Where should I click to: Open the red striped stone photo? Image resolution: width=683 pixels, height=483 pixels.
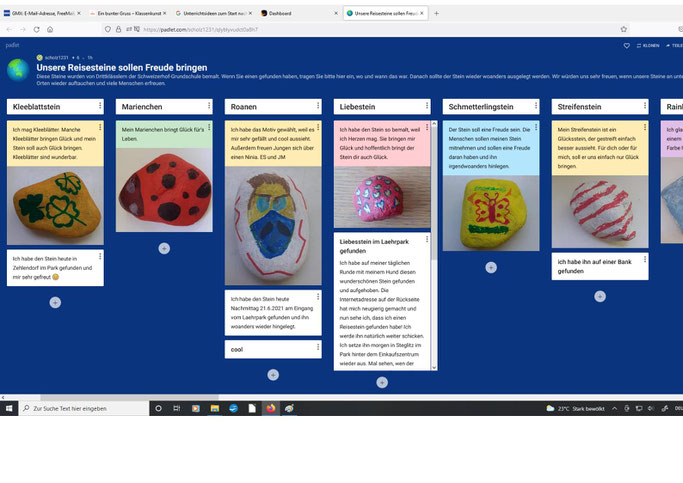click(600, 212)
